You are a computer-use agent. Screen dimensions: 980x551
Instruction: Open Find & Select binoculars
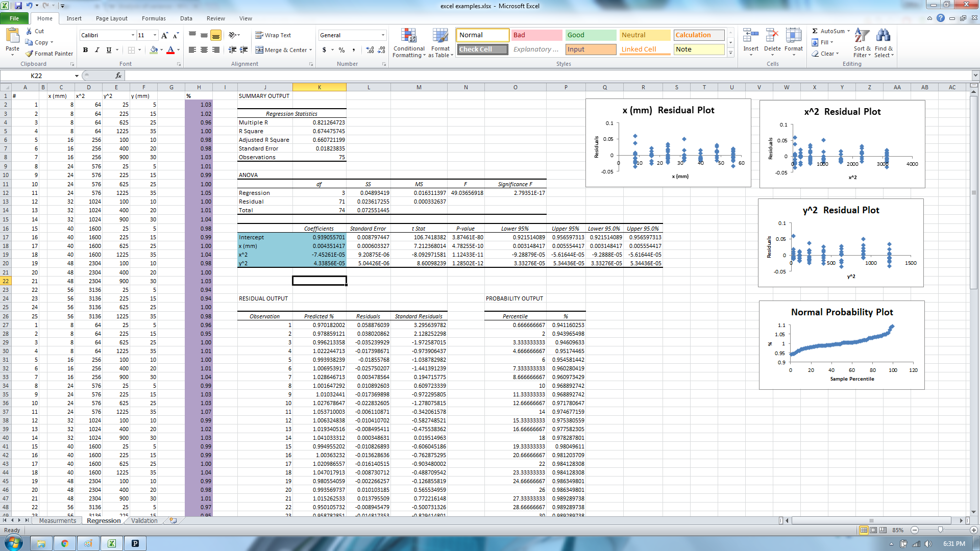coord(884,43)
